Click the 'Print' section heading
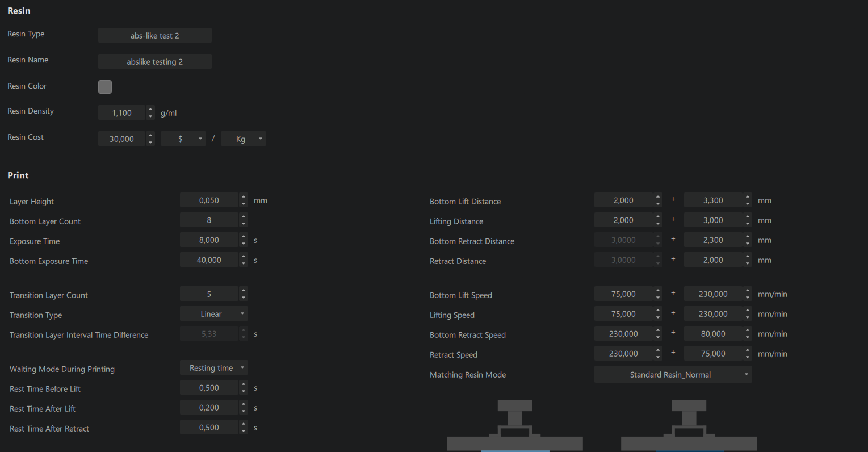Screen dimensions: 868x452 coord(18,175)
